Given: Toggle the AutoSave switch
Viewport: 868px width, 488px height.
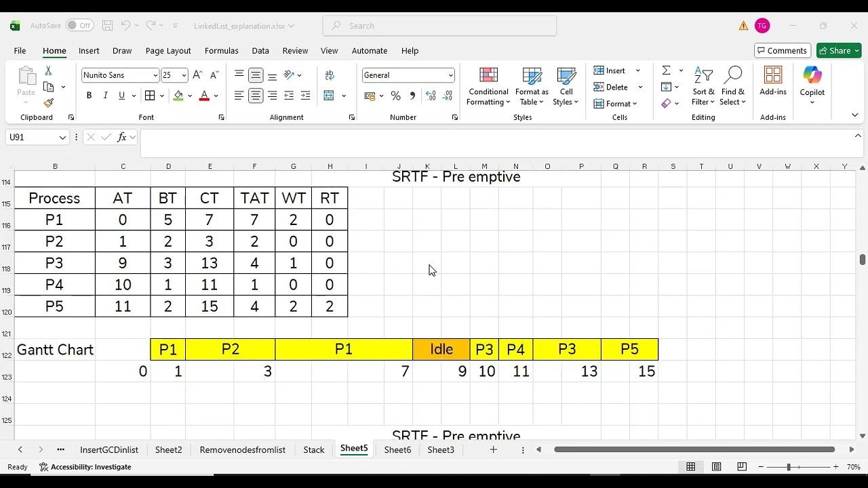Looking at the screenshot, I should point(80,26).
